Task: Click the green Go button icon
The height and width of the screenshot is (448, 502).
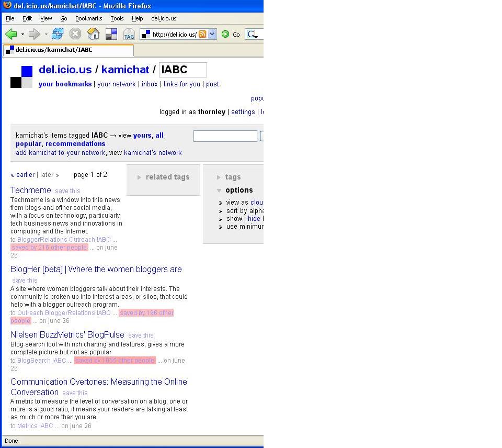Action: coord(225,34)
